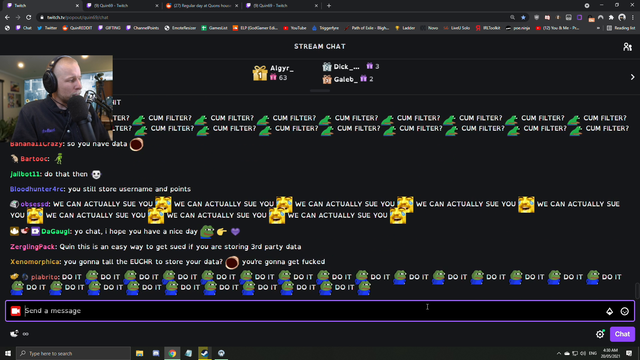Click the streamer webcam overlay
Screen dimensions: 640x360
(x=56, y=98)
